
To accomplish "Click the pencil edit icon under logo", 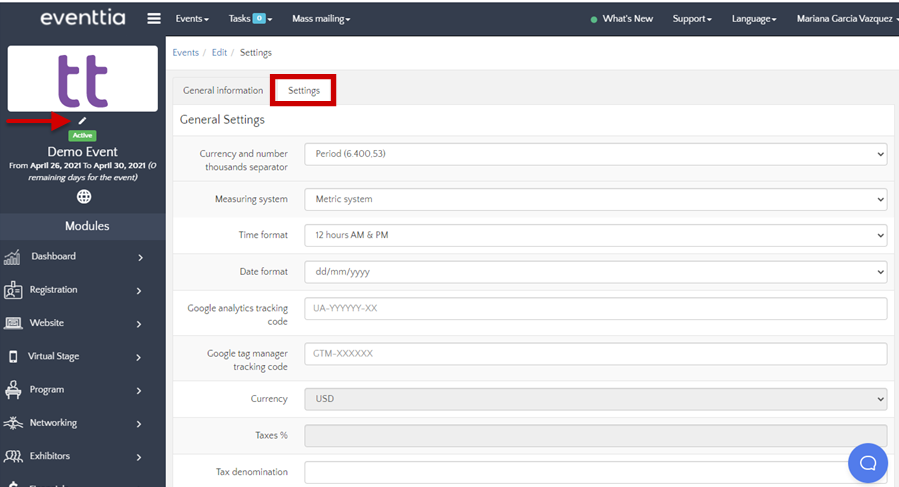I will [83, 121].
